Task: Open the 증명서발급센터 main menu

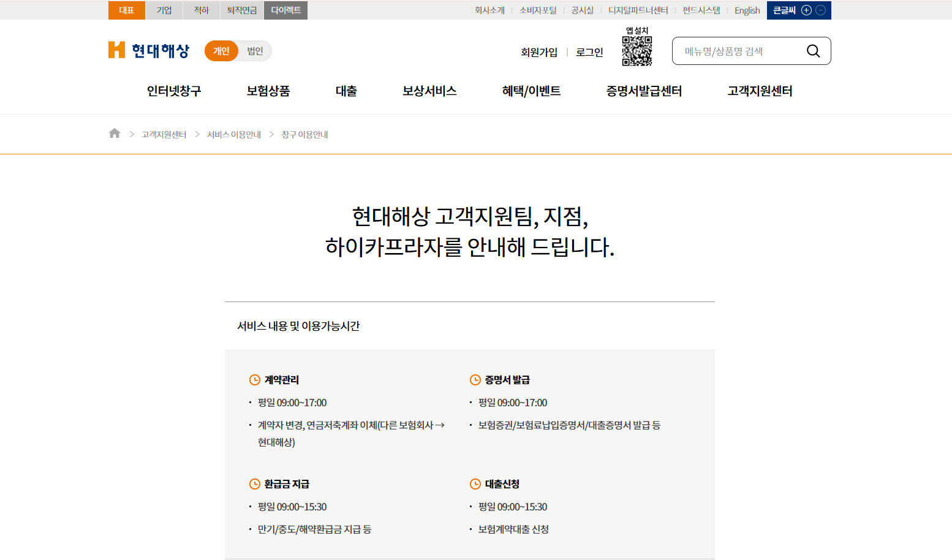Action: tap(644, 91)
